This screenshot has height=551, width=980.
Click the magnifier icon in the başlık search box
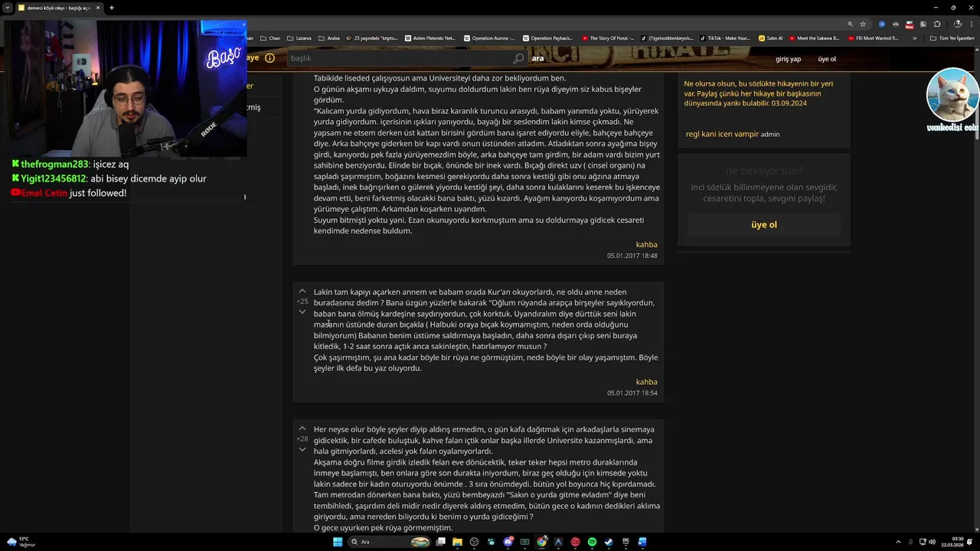[518, 58]
